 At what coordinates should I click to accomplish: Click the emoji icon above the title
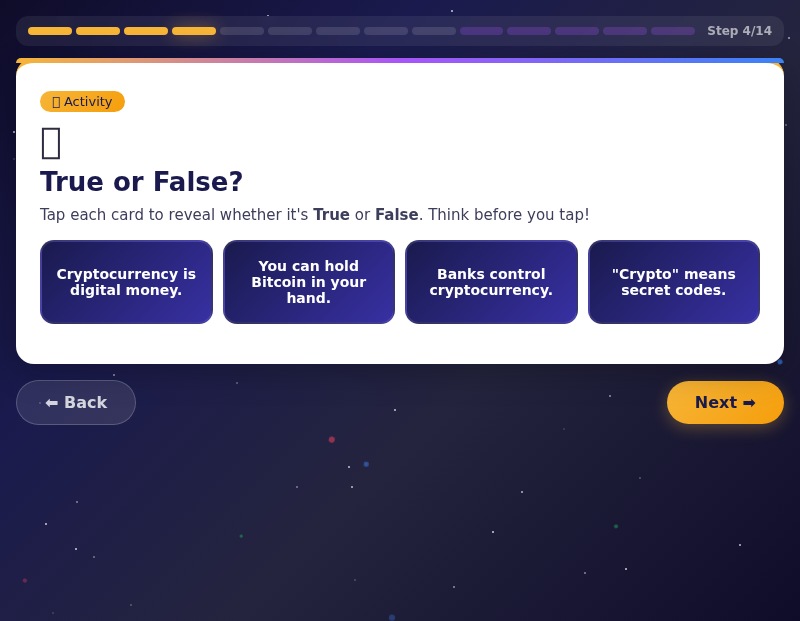[x=50, y=143]
